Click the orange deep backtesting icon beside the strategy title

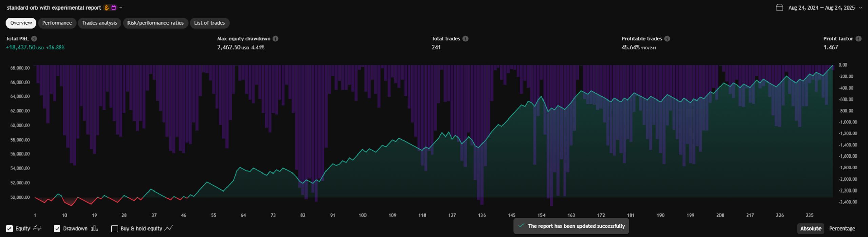(x=107, y=8)
